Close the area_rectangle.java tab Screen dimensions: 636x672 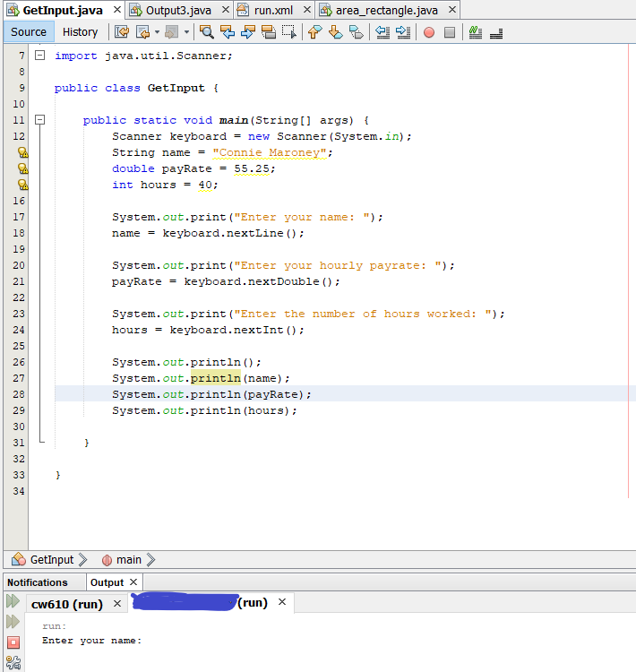(452, 10)
